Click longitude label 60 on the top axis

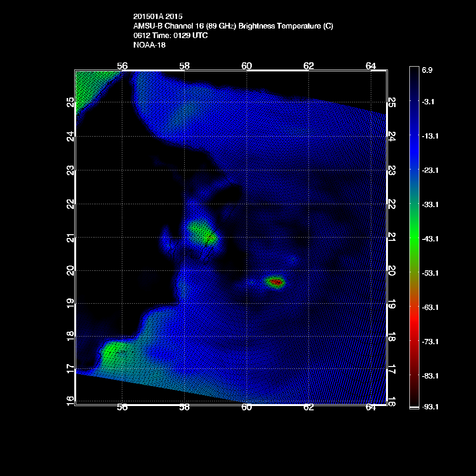click(247, 66)
